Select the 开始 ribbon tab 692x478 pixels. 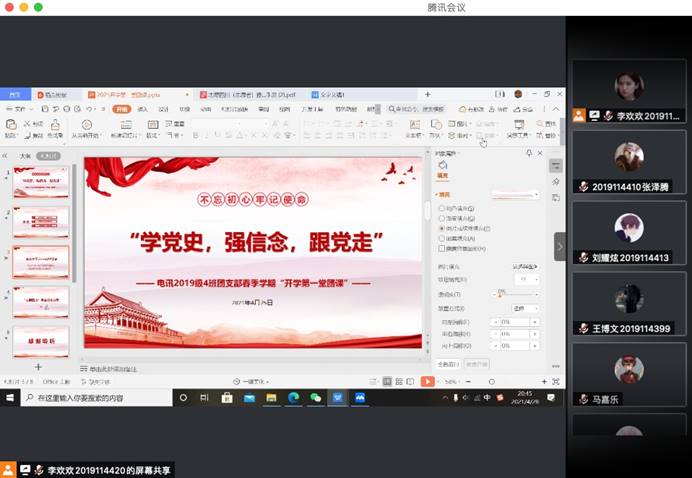point(121,109)
